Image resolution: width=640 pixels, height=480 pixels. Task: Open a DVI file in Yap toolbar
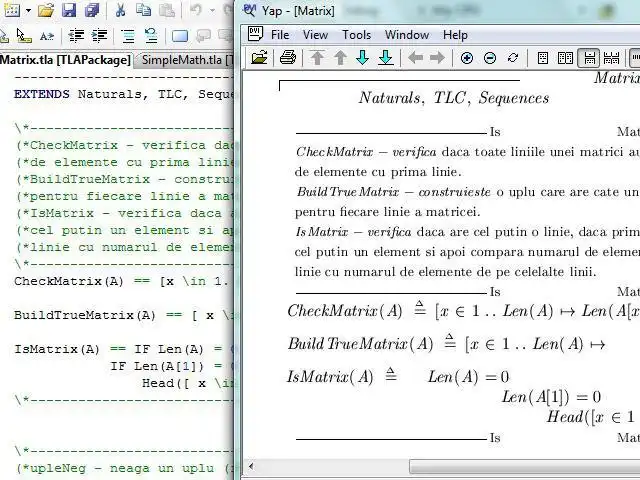(259, 58)
